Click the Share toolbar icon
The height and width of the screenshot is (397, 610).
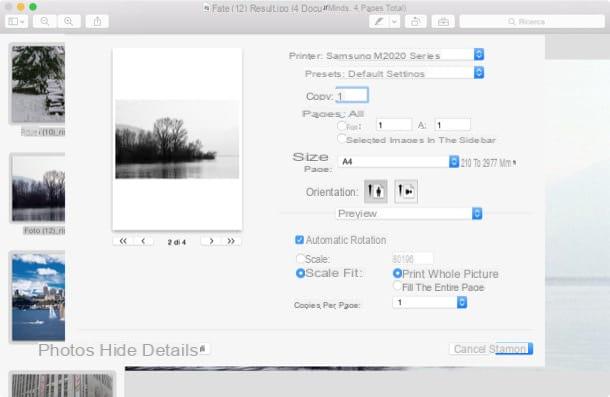click(x=97, y=21)
